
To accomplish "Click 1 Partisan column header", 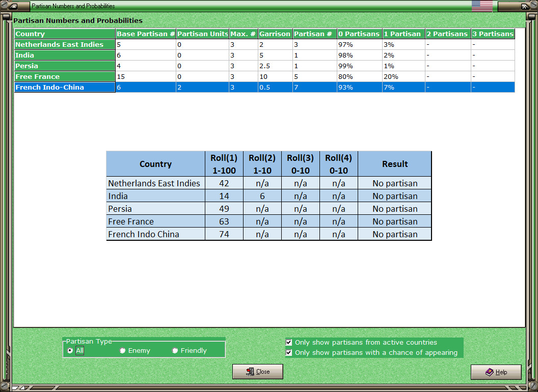I will (404, 34).
